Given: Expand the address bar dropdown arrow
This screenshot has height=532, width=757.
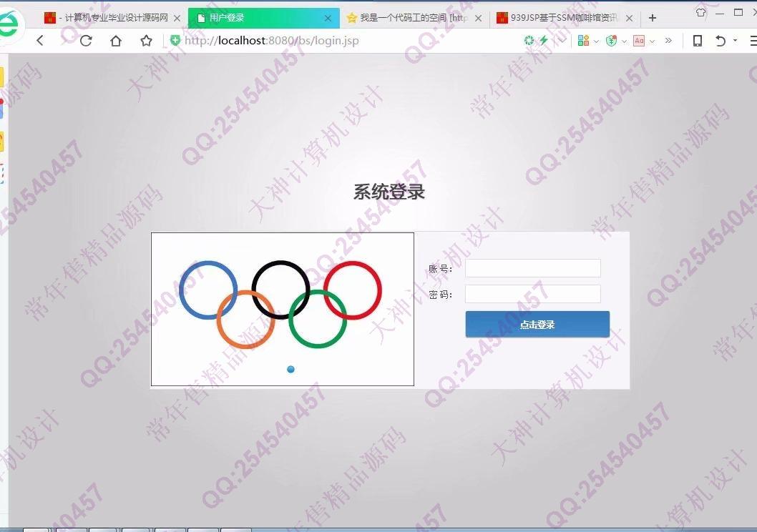Looking at the screenshot, I should coord(562,41).
